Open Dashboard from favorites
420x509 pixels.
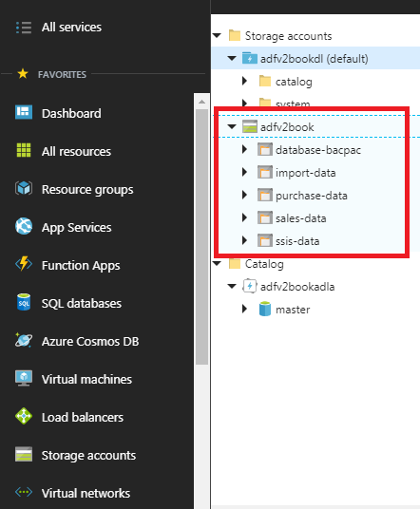pyautogui.click(x=71, y=114)
